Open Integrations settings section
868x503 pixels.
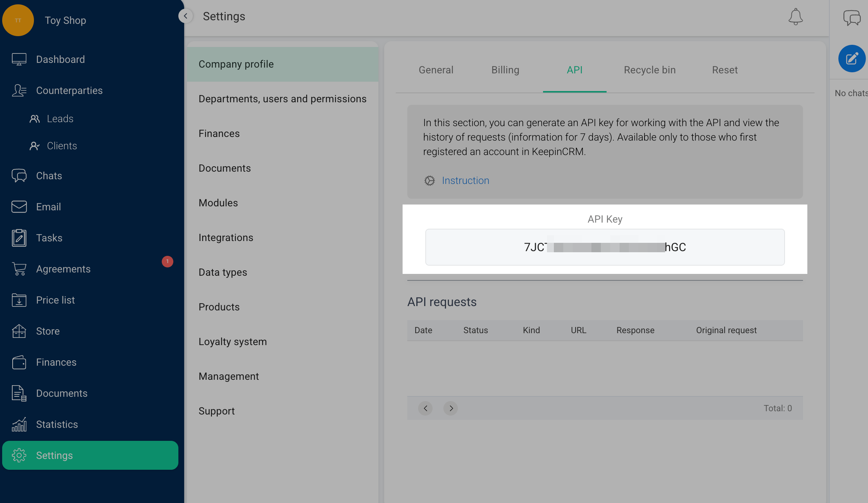[226, 237]
